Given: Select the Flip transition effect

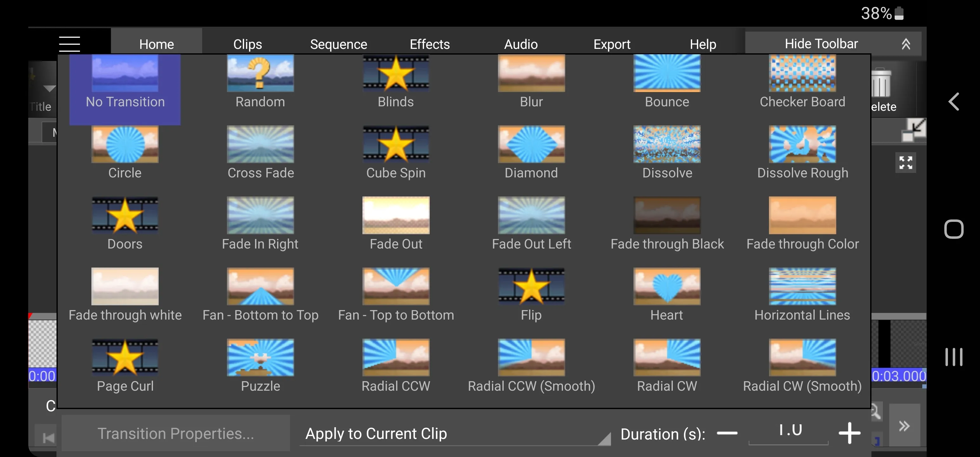Looking at the screenshot, I should (x=531, y=295).
